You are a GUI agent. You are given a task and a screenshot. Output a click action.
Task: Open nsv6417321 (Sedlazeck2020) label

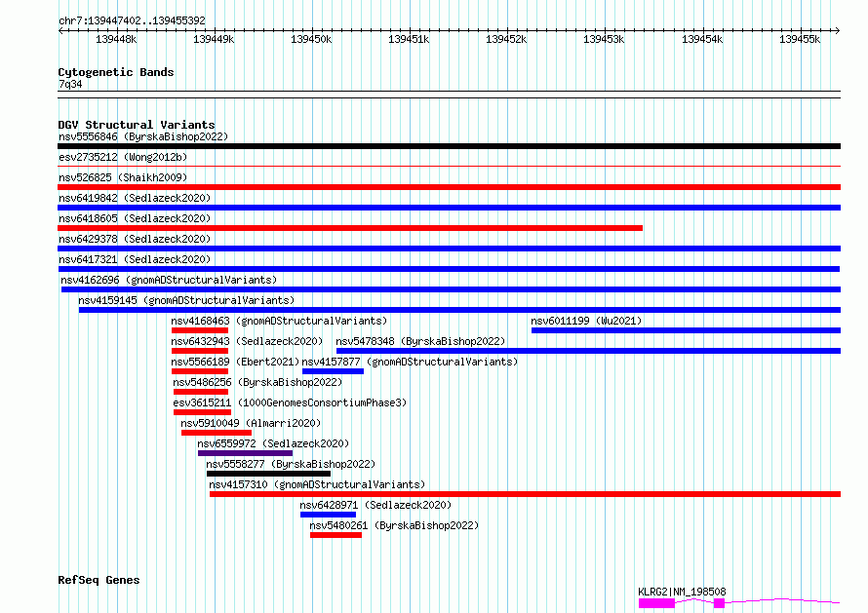(x=135, y=259)
